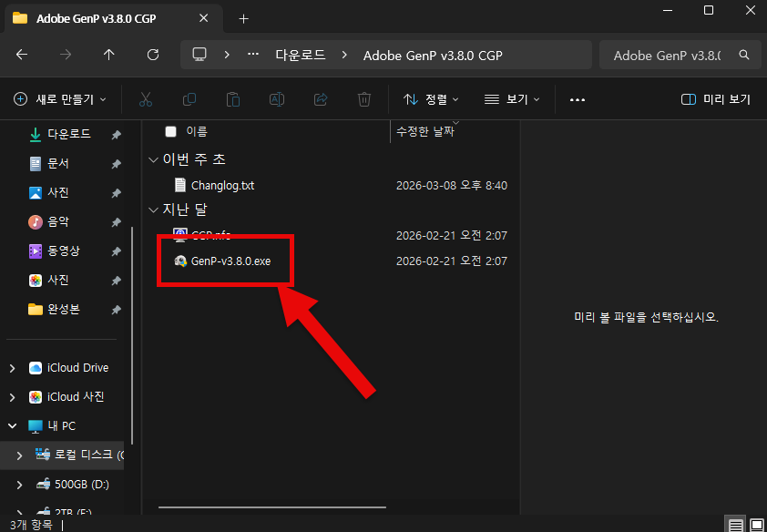Select 내 PC in the sidebar

[62, 426]
